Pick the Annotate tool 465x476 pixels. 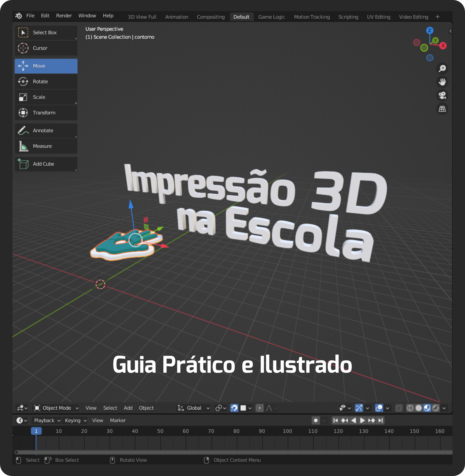[46, 130]
